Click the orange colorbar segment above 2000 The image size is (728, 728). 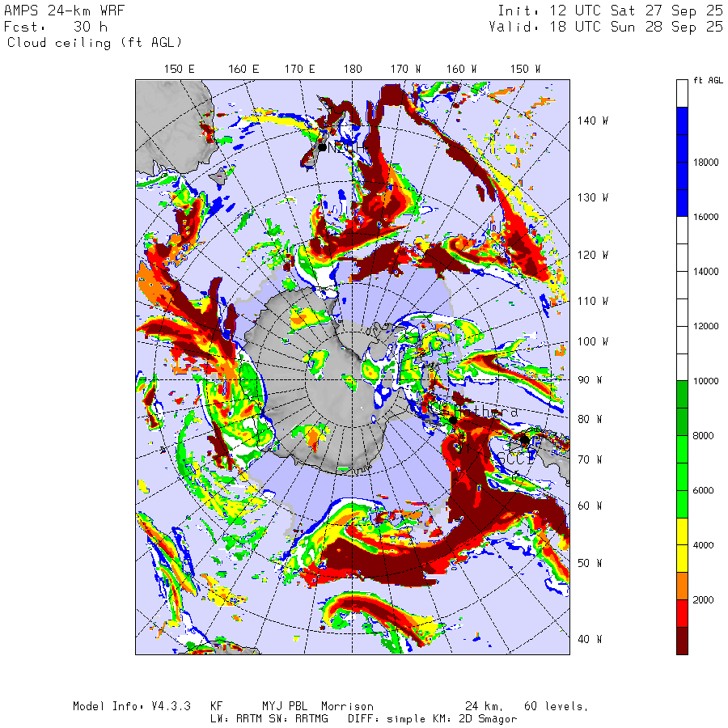682,586
